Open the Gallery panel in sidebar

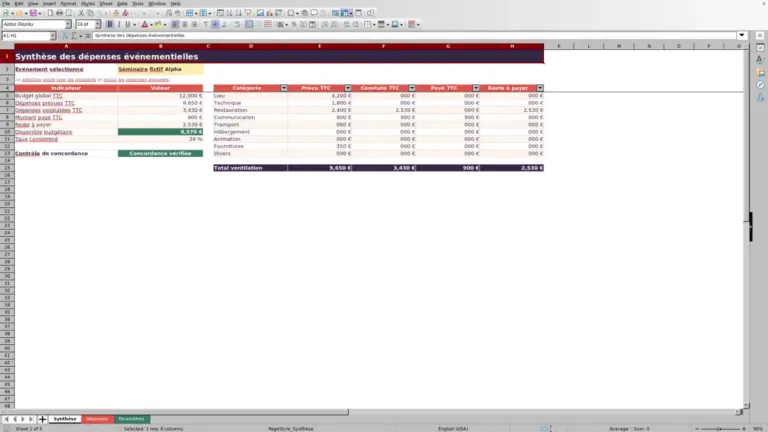coord(760,72)
